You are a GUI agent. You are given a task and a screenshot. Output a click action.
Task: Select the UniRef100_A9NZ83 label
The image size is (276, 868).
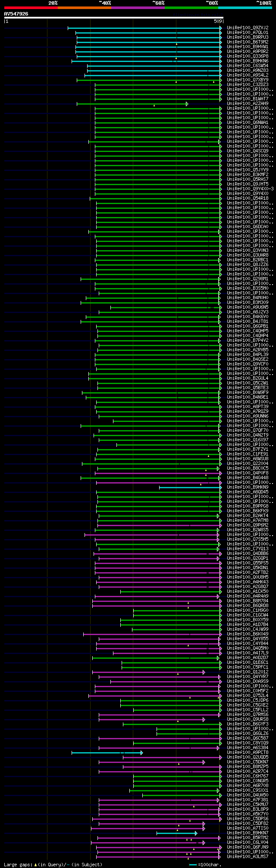(x=248, y=71)
